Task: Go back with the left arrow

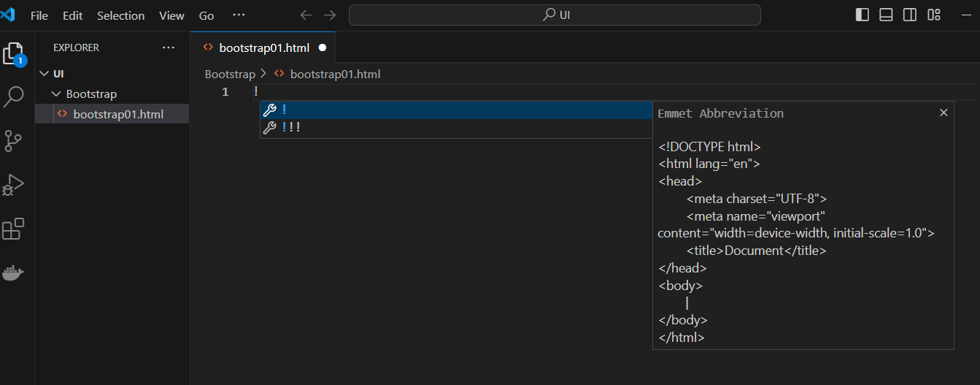Action: [306, 15]
